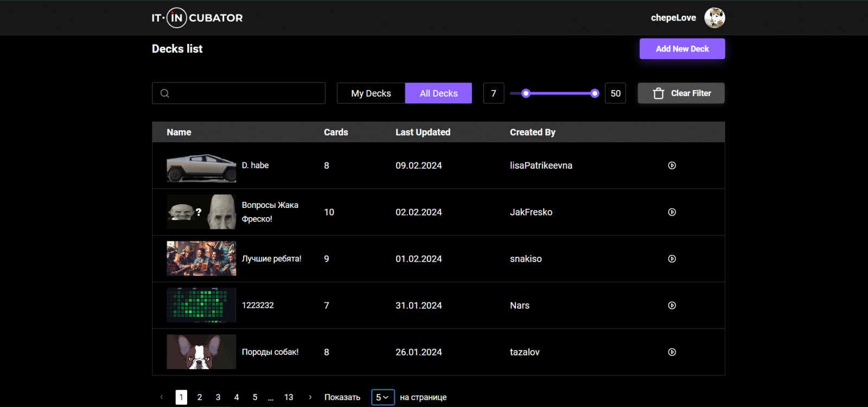Click the Clear Filter button

coord(681,93)
